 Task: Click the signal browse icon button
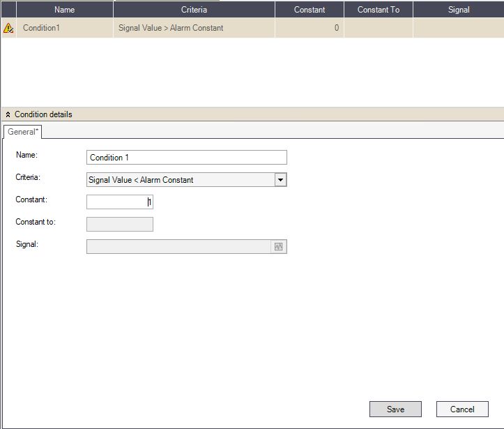click(x=279, y=247)
